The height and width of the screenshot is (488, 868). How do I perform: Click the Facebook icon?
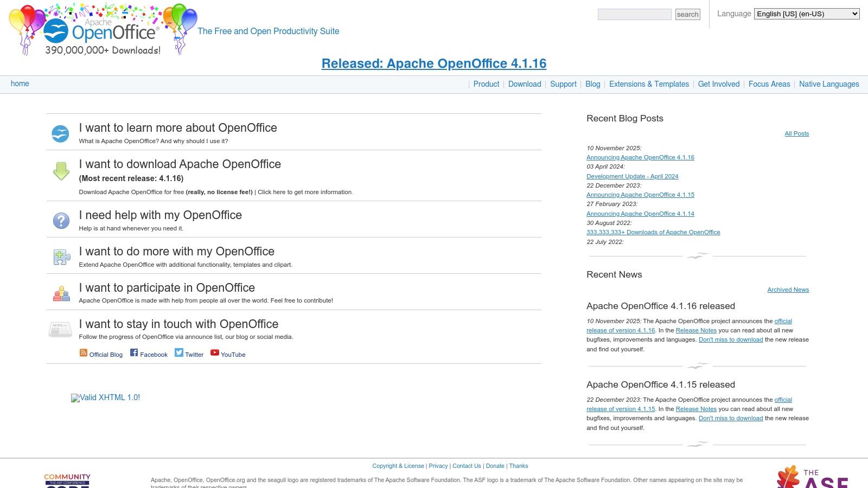pos(133,352)
